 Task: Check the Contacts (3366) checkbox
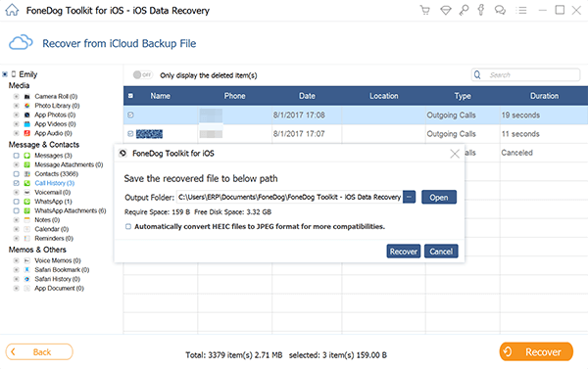click(x=16, y=174)
